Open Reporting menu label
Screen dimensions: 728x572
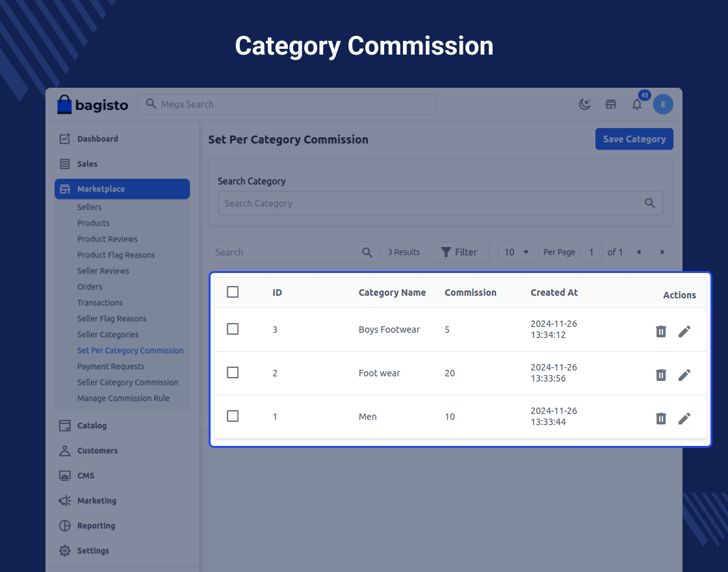[x=96, y=526]
